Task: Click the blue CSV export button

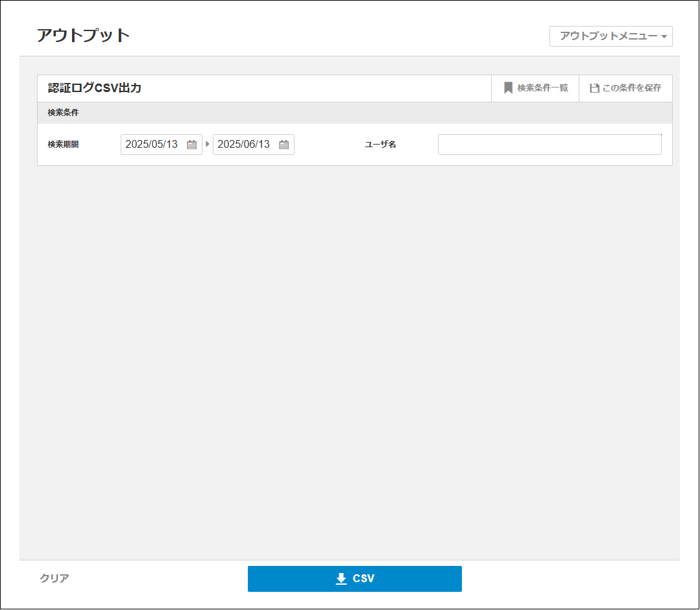Action: point(354,579)
